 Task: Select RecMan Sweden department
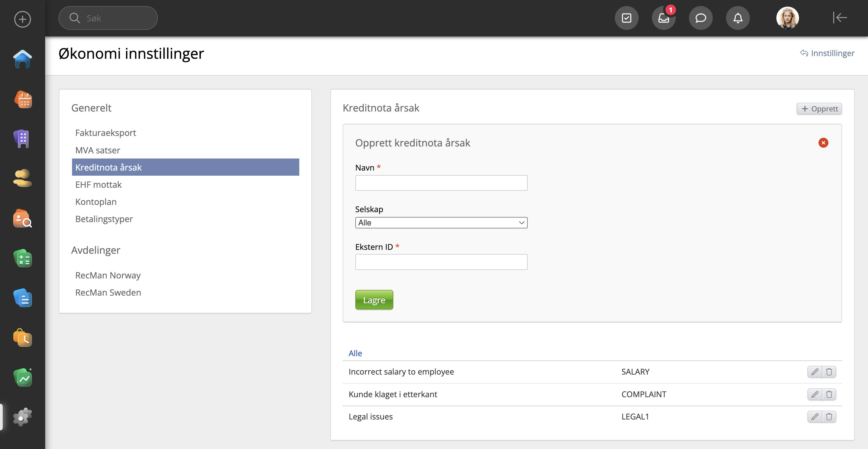click(x=108, y=292)
